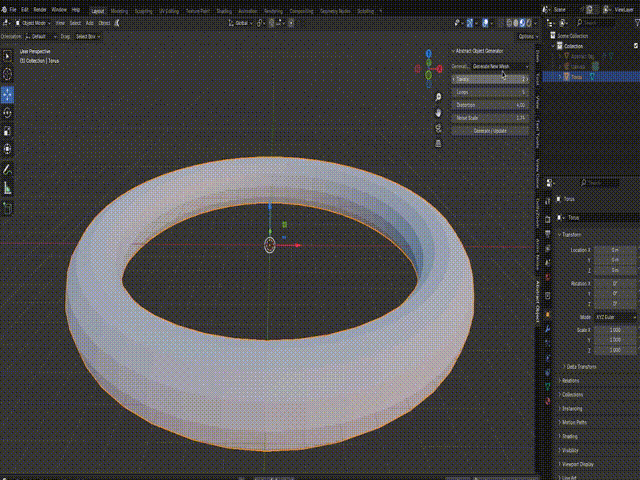Open the Render menu
Viewport: 640px width, 480px height.
40,9
